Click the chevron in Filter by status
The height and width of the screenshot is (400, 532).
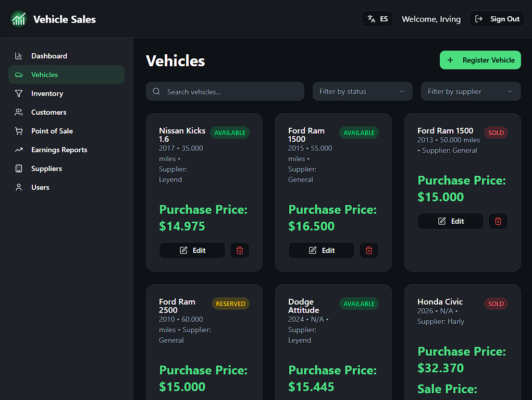coord(402,91)
